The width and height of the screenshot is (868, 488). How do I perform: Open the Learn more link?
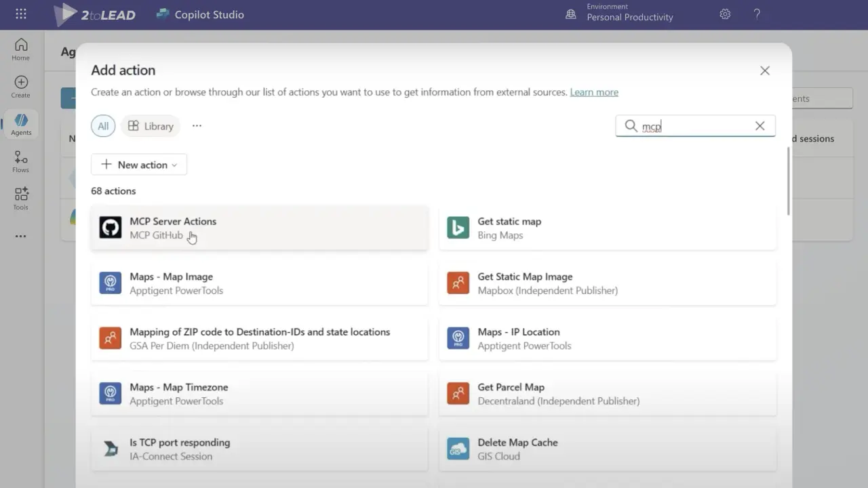(594, 92)
